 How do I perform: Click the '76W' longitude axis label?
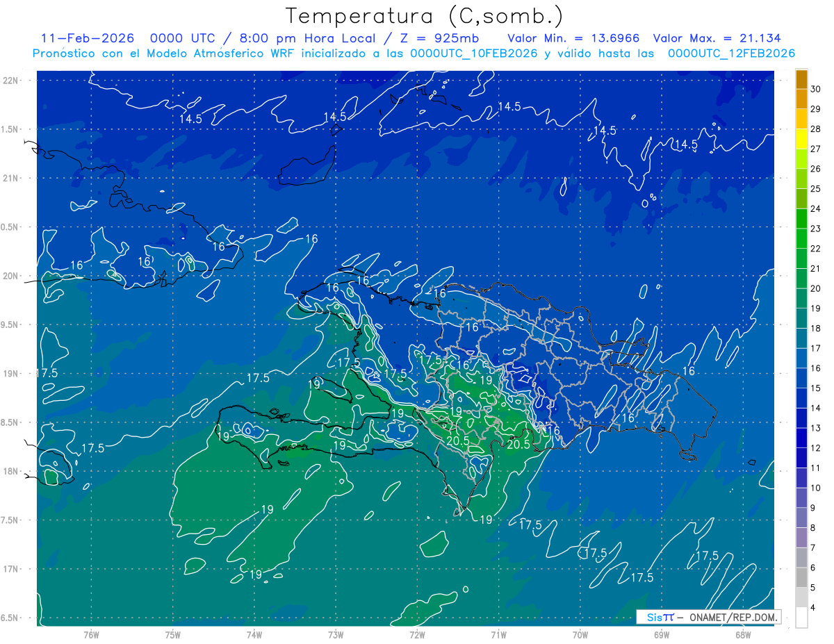91,635
